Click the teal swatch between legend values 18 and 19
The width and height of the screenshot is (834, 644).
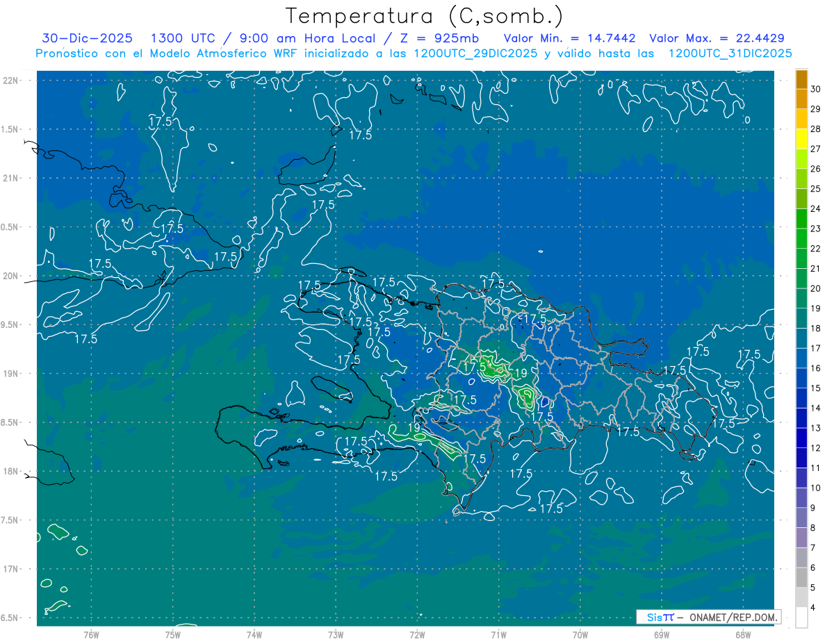[x=801, y=318]
